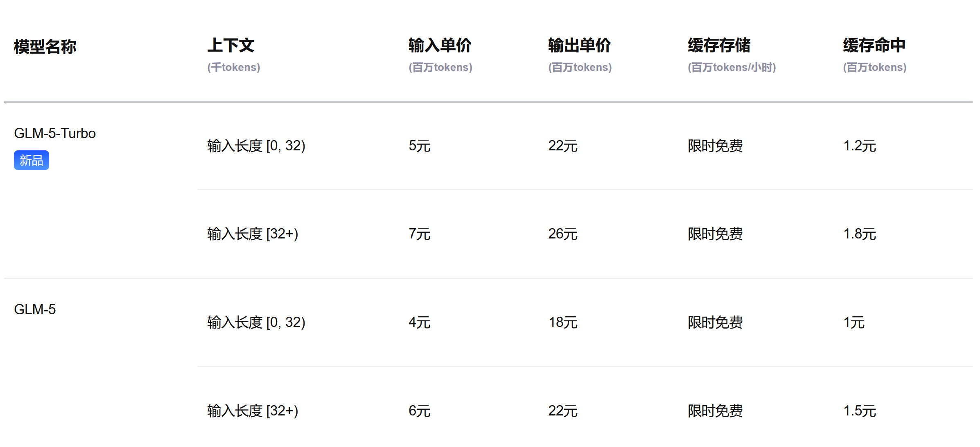Click the 输入单价 column header
The width and height of the screenshot is (980, 447).
pos(440,45)
